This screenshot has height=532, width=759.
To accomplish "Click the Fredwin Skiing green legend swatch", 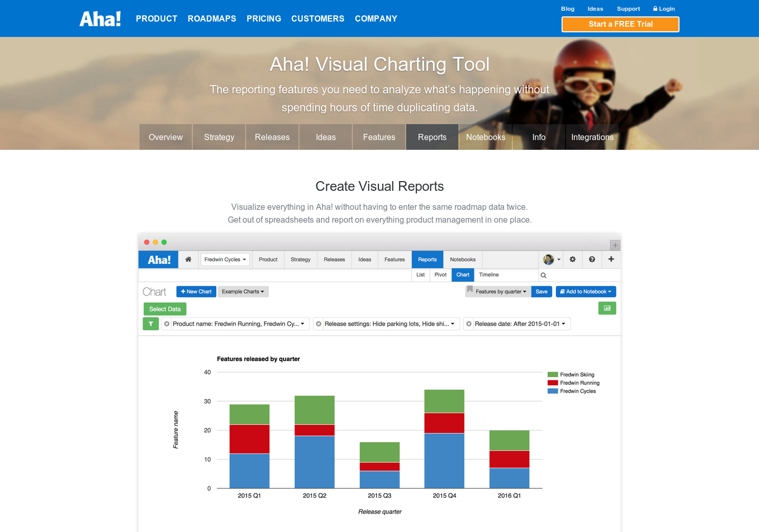I will click(x=553, y=375).
